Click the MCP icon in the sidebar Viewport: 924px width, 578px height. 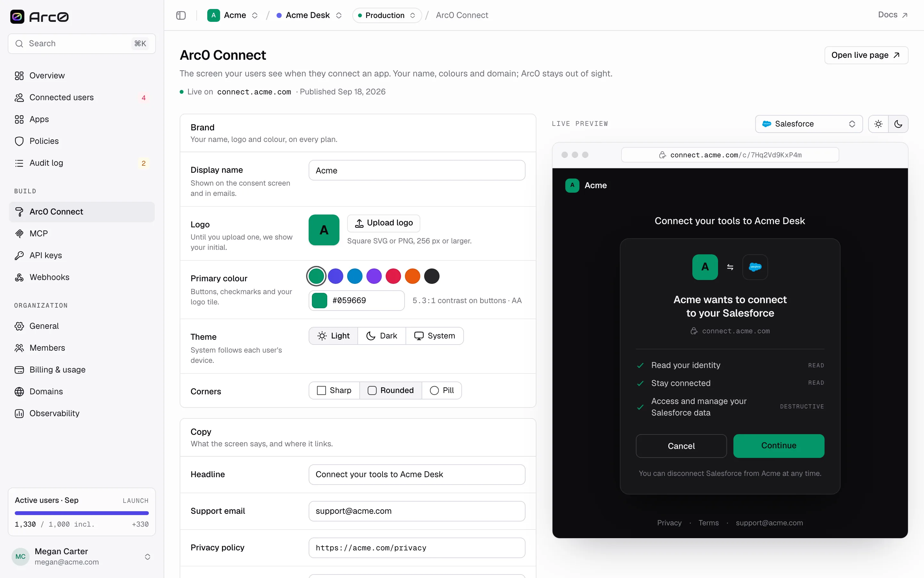click(x=19, y=233)
